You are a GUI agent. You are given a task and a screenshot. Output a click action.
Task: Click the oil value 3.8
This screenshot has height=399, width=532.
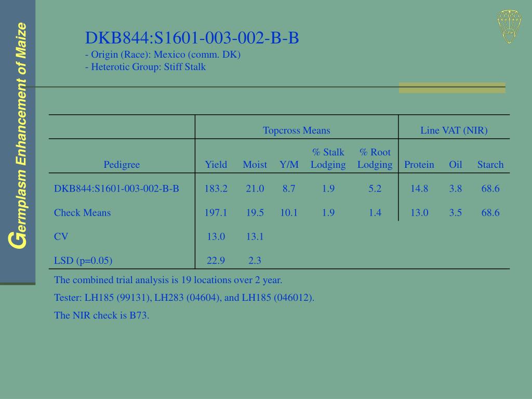455,189
